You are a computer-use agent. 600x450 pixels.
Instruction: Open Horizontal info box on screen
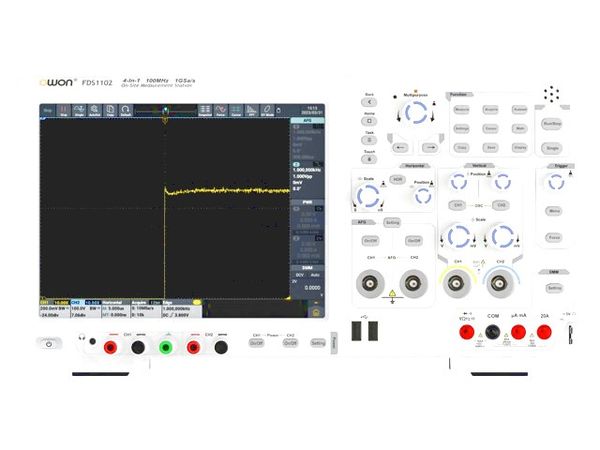pyautogui.click(x=116, y=308)
